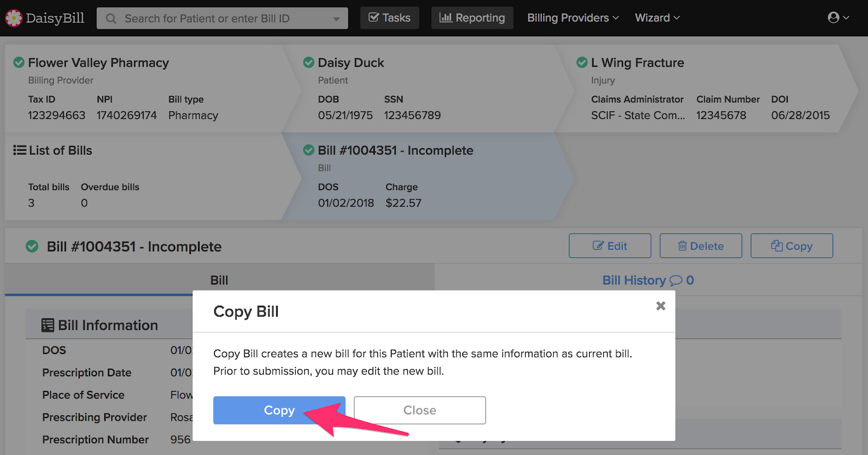Image resolution: width=868 pixels, height=455 pixels.
Task: Expand the Billing Providers menu
Action: [573, 18]
